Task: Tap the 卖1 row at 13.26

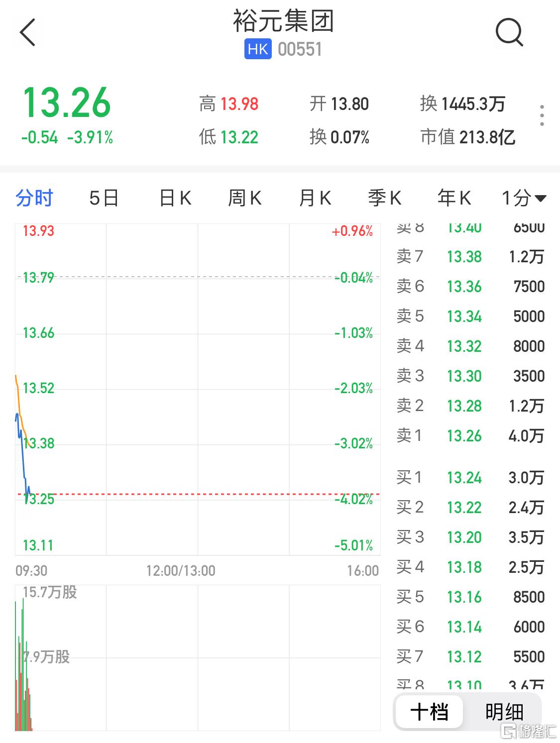Action: (470, 436)
